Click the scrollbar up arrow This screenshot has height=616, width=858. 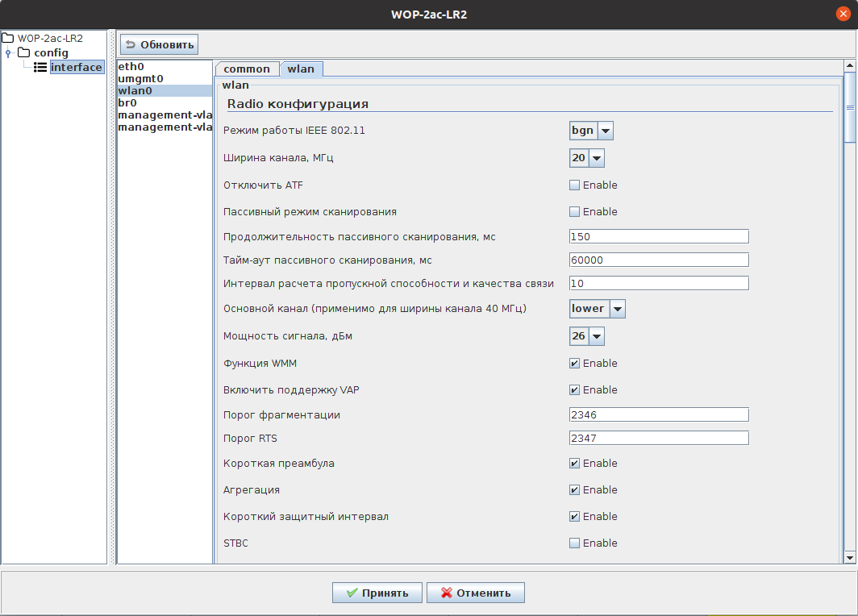pyautogui.click(x=849, y=66)
